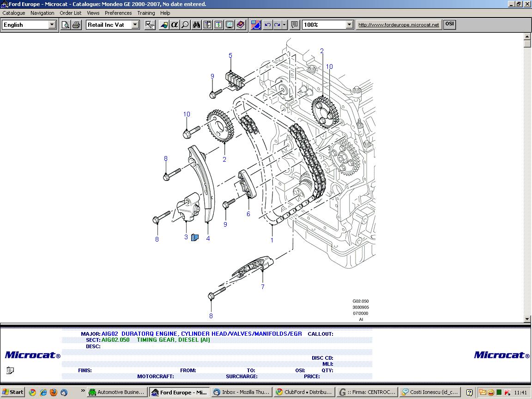The image size is (532, 399).
Task: Open the Retail Inc Vat price dropdown
Action: tap(135, 25)
